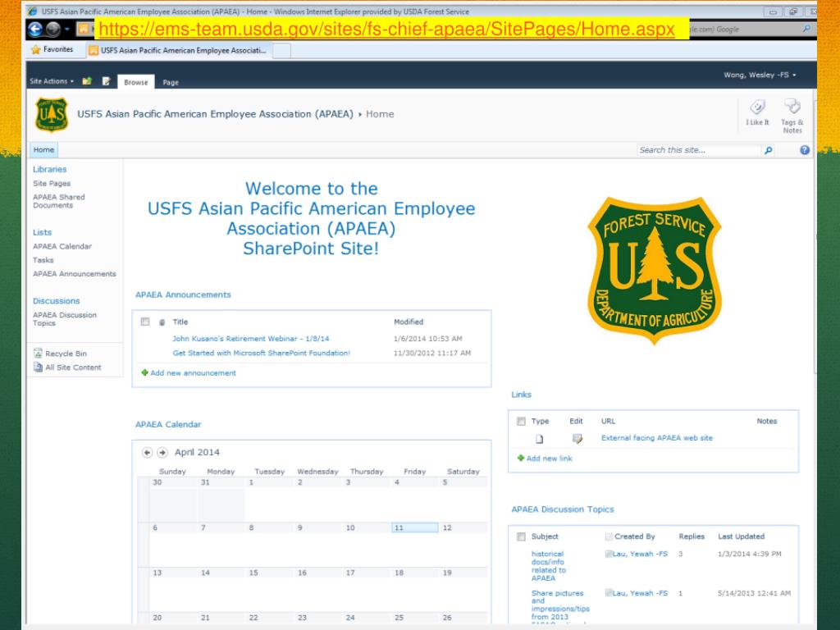The width and height of the screenshot is (840, 630).
Task: Go to previous month in APAEA Calendar
Action: [x=148, y=453]
